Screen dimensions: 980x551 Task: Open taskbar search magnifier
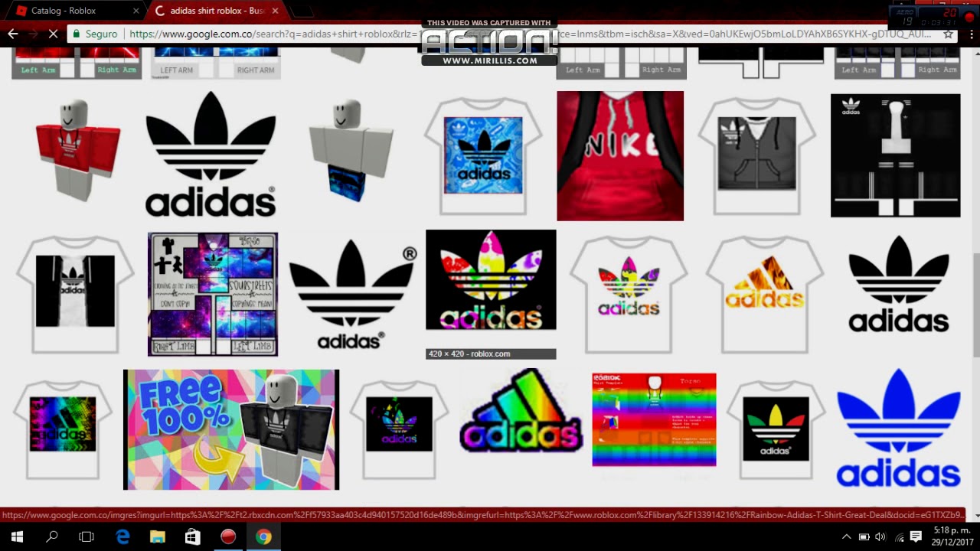click(52, 537)
